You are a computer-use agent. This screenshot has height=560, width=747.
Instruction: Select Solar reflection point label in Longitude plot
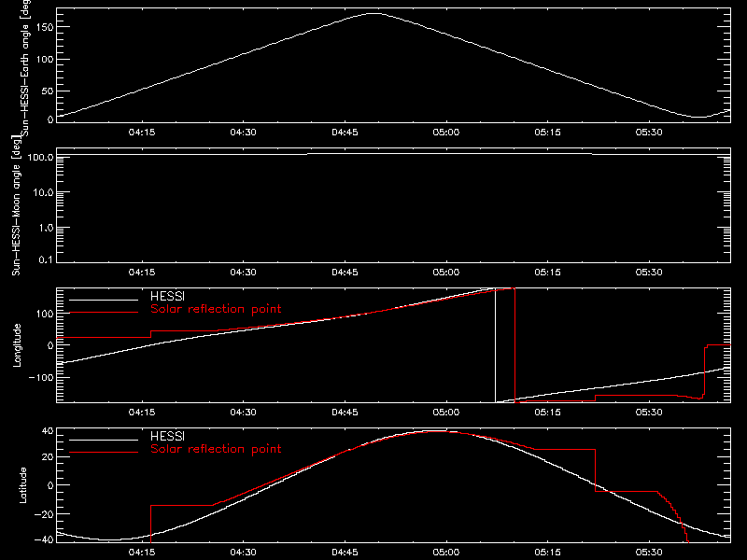[x=216, y=309]
